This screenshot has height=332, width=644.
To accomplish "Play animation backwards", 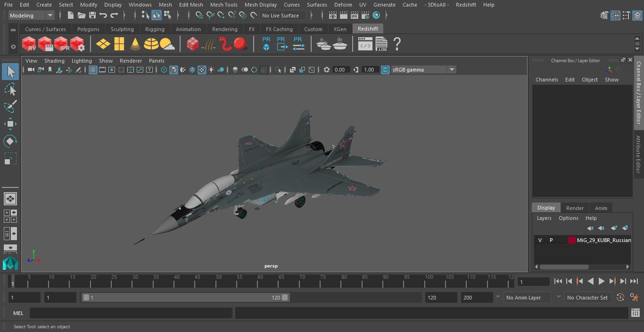I will 591,281.
